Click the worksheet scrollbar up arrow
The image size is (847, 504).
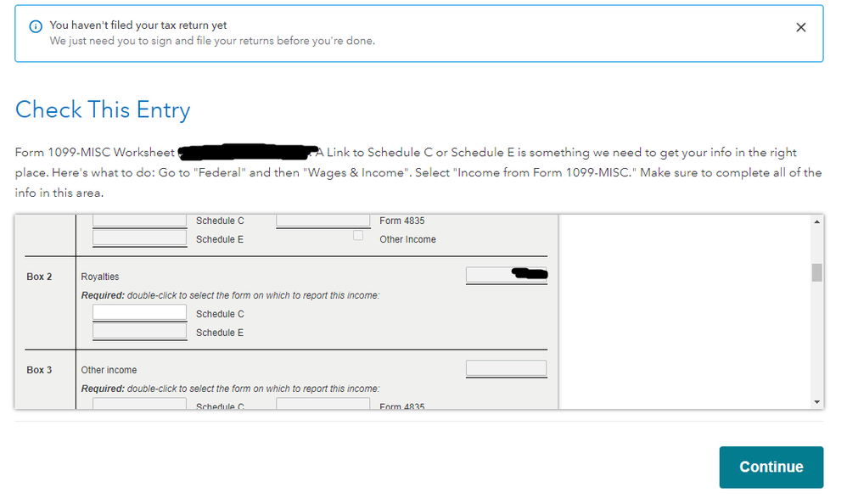point(816,221)
